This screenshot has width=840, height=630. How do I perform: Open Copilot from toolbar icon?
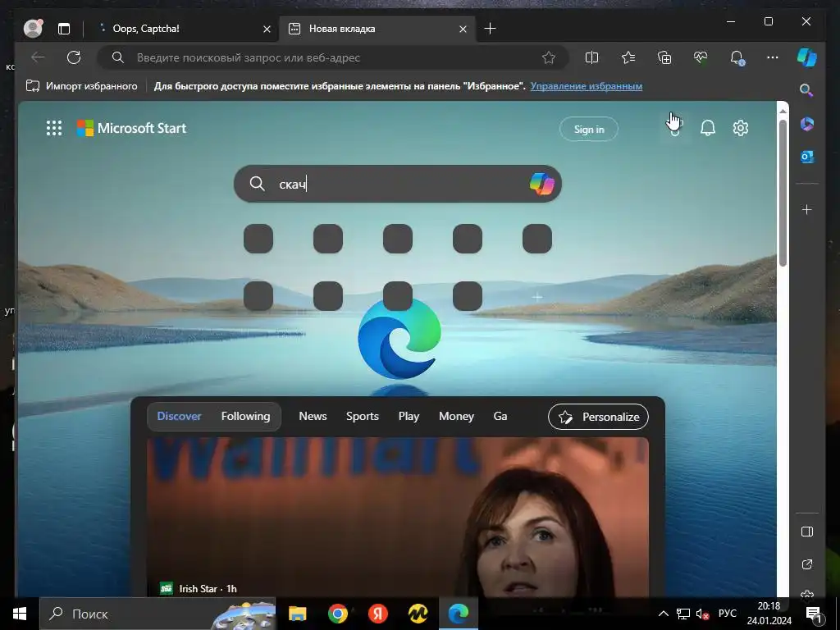pos(807,57)
